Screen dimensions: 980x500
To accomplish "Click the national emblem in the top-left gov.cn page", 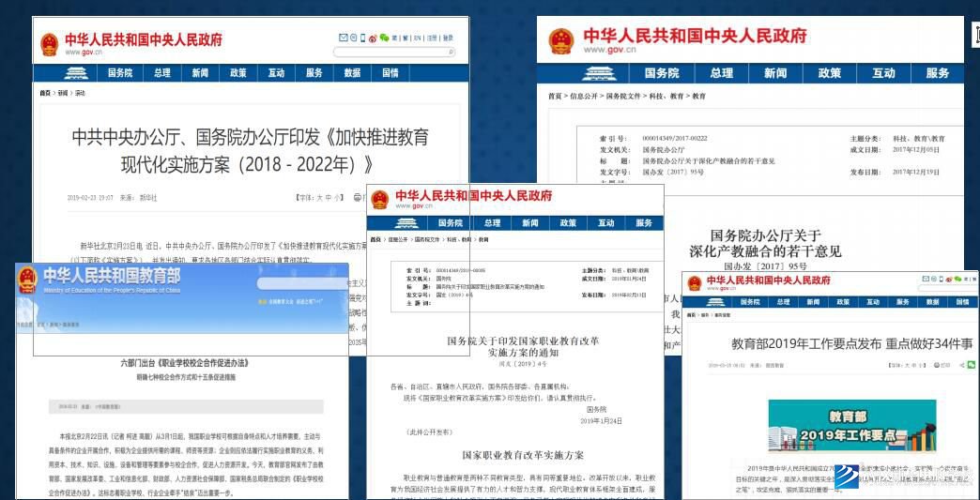I will [x=50, y=44].
